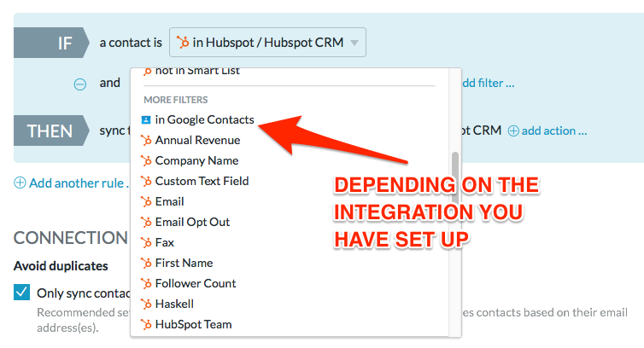Click 'Add another rule' link

click(x=78, y=183)
